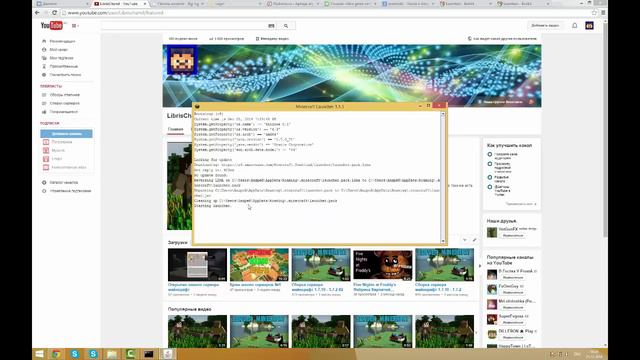The width and height of the screenshot is (640, 360).
Task: Open Chrome from the taskbar
Action: [x=56, y=354]
